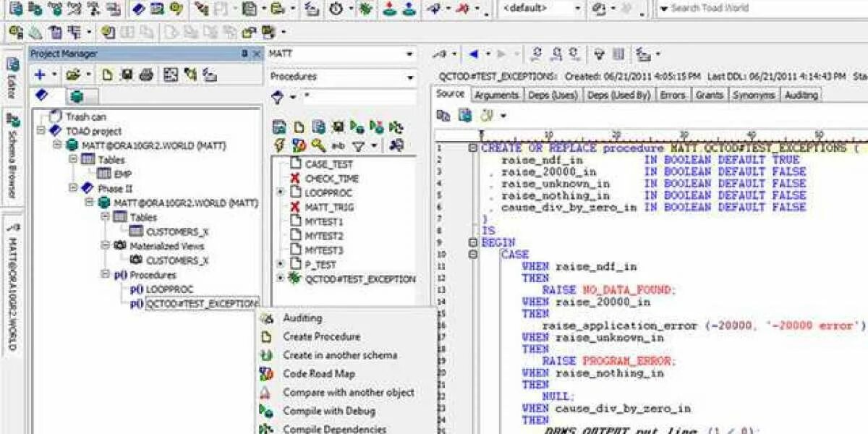Switch to the Deps (Uses) tab
The width and height of the screenshot is (868, 434).
pos(553,95)
